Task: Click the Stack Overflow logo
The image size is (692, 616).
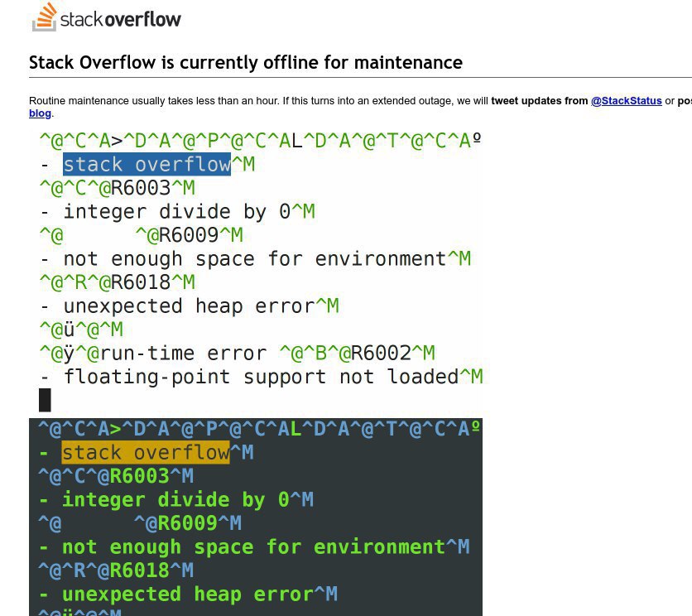Action: coord(106,17)
